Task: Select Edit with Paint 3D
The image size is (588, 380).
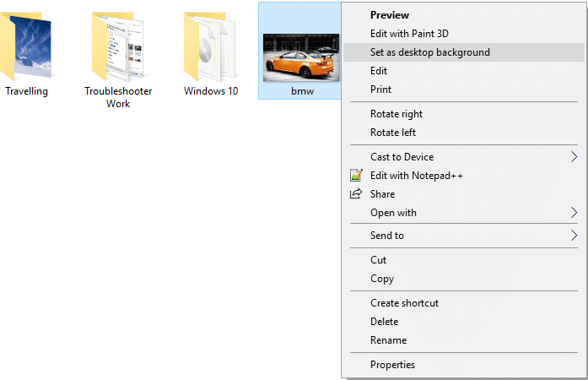Action: coord(464,34)
